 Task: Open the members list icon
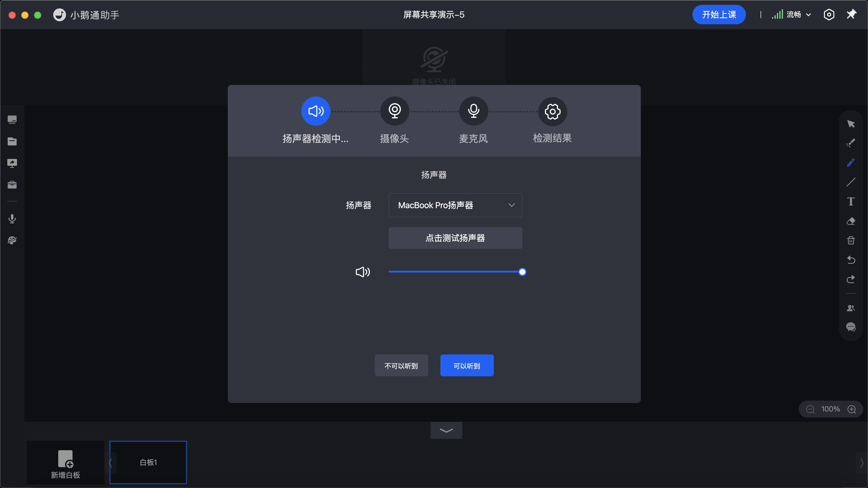tap(851, 308)
